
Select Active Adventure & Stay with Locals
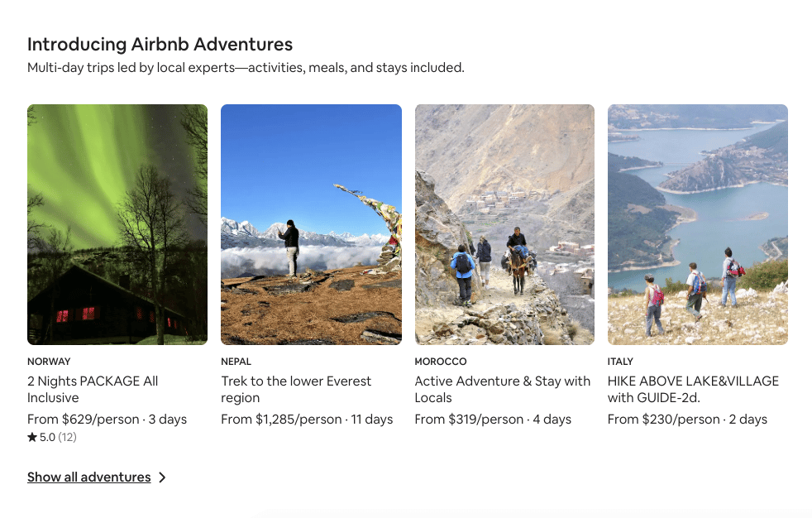click(503, 389)
